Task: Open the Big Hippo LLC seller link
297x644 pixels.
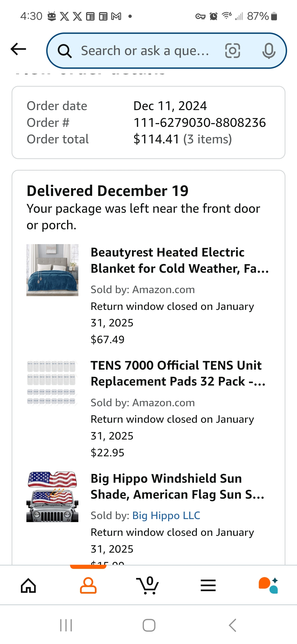Action: 166,515
